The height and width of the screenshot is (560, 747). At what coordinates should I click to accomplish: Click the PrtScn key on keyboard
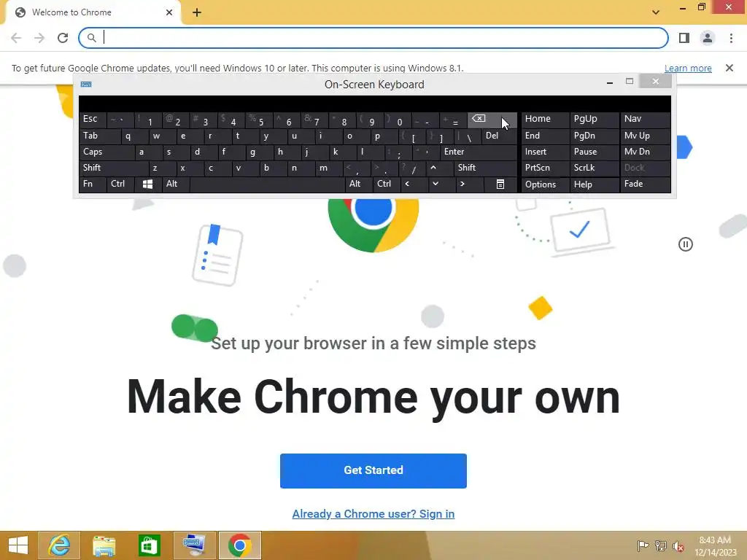(545, 168)
